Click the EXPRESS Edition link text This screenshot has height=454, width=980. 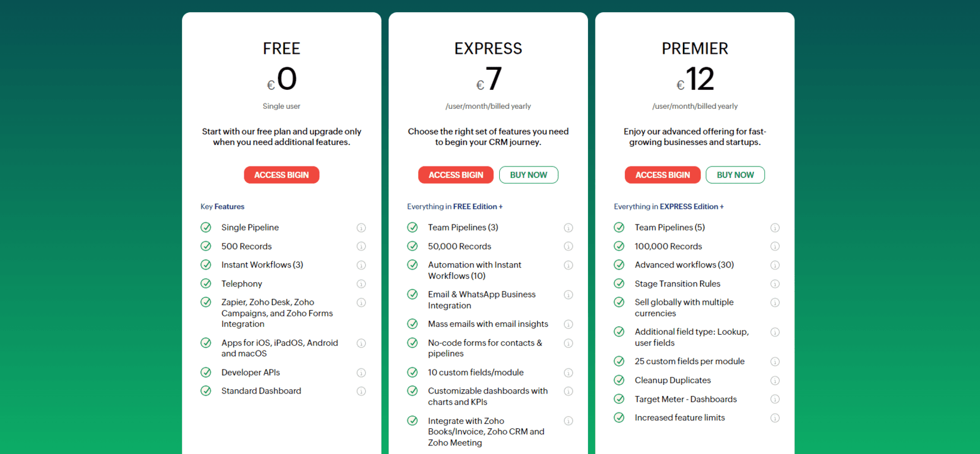(x=688, y=207)
